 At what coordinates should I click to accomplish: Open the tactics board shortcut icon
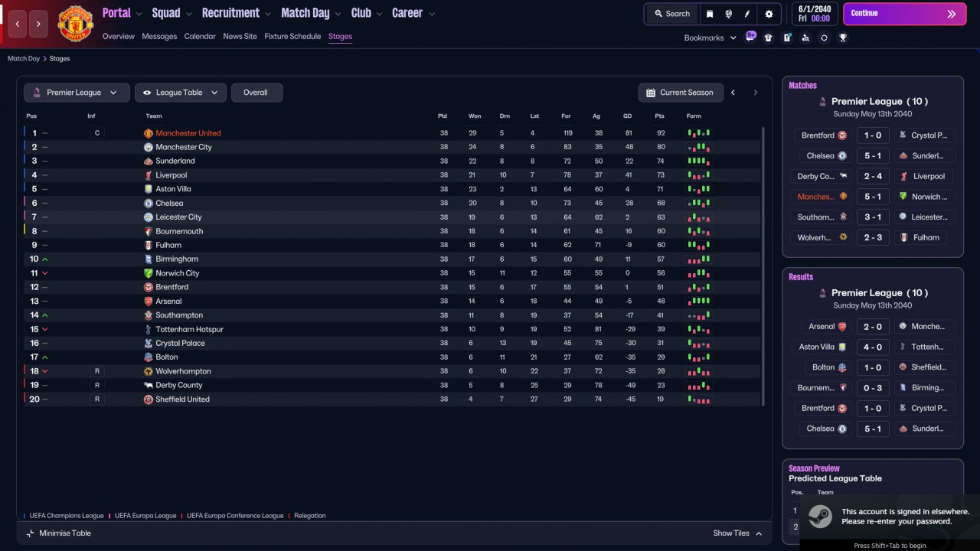(787, 37)
